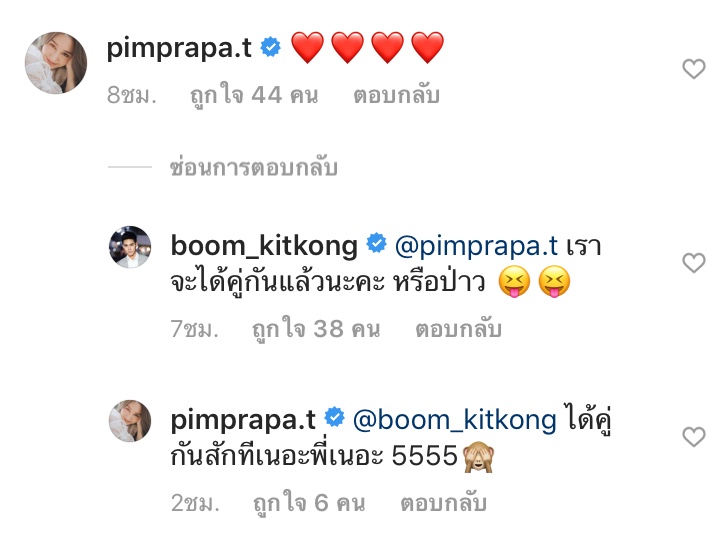Reply to pimprapa.t's last comment
The width and height of the screenshot is (710, 548).
[443, 503]
